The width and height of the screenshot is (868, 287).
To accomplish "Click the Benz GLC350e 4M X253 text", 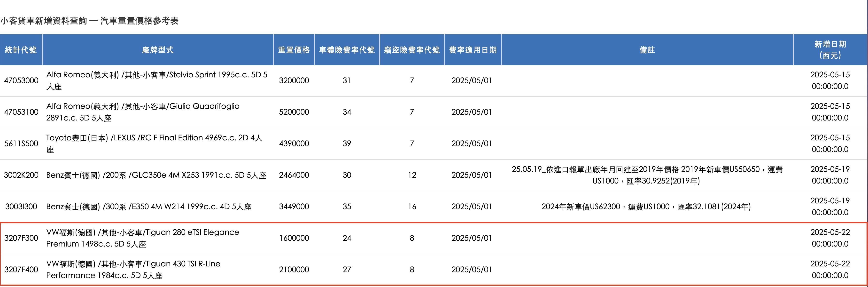I will click(x=156, y=175).
